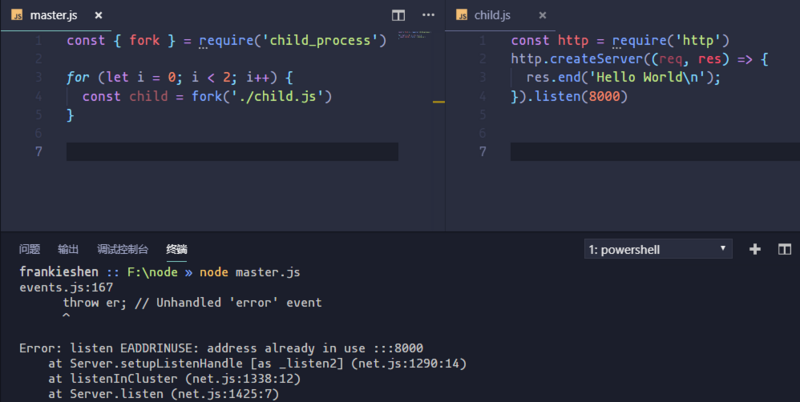Image resolution: width=800 pixels, height=402 pixels.
Task: Close the master.js tab
Action: coord(98,15)
